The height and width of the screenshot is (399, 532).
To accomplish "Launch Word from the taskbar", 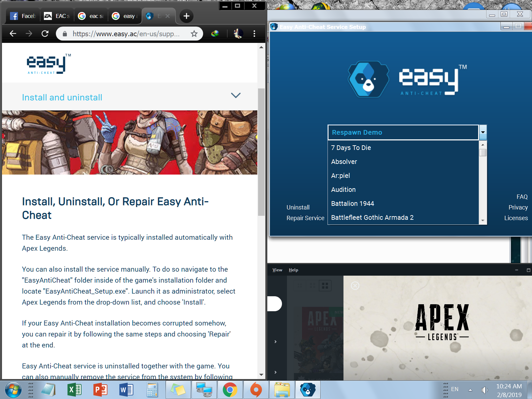I will (x=126, y=390).
